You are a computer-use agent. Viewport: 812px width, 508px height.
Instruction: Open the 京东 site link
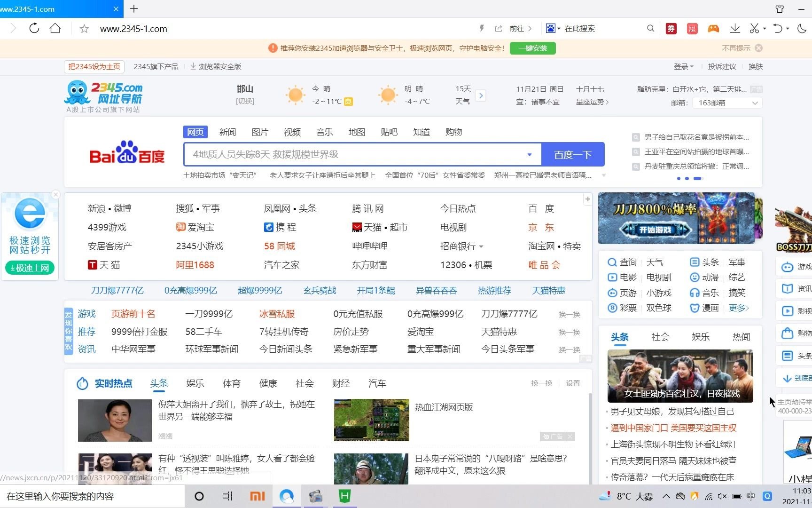(x=541, y=227)
